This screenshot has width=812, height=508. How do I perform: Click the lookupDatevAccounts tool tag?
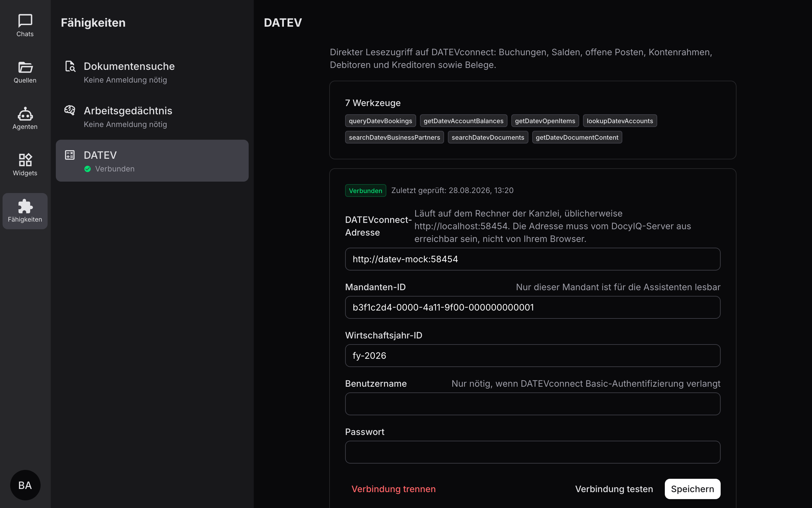[620, 121]
